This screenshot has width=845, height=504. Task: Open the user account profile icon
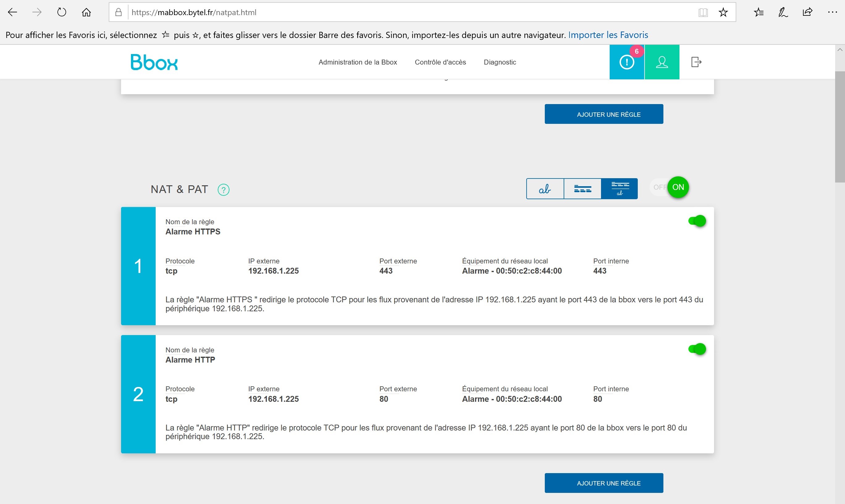click(x=662, y=62)
